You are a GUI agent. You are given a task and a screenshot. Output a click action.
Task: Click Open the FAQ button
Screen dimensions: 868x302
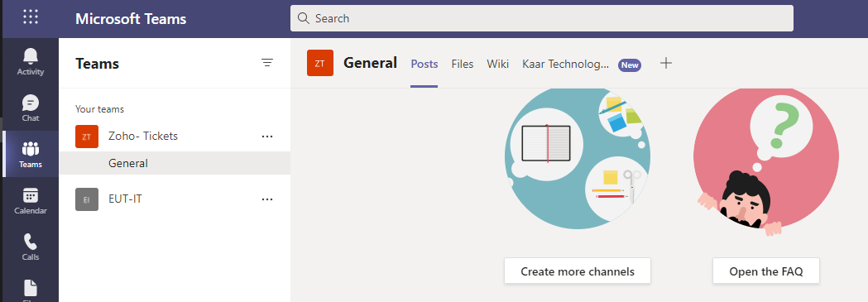(x=765, y=271)
